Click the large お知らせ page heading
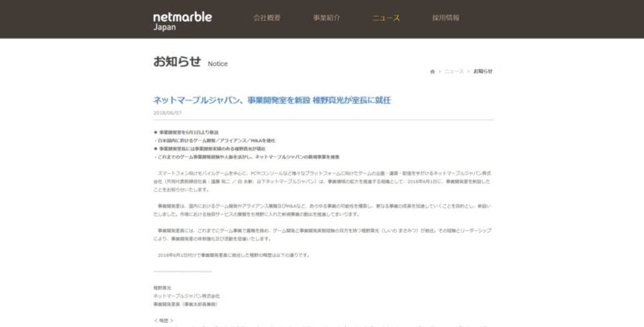This screenshot has width=644, height=327. [176, 61]
